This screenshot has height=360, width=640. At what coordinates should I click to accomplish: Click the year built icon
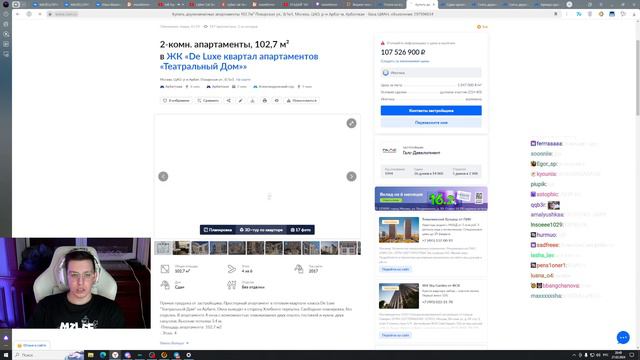point(299,269)
